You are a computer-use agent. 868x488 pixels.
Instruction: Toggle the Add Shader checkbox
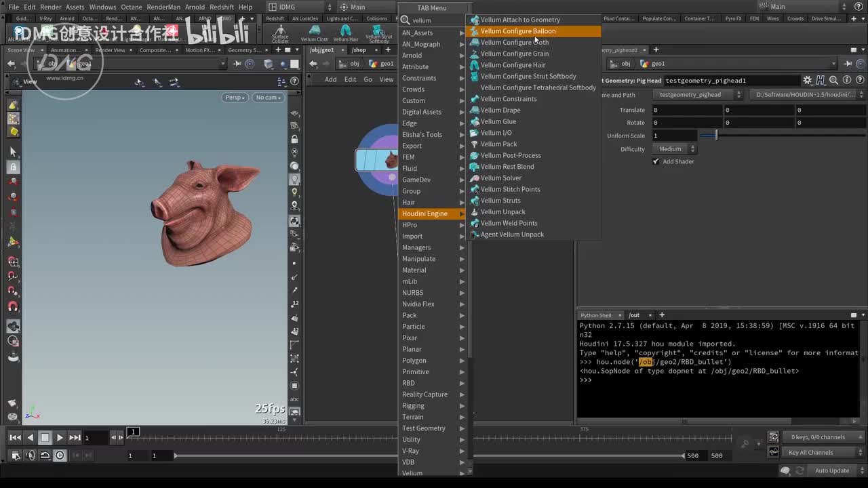pos(656,161)
